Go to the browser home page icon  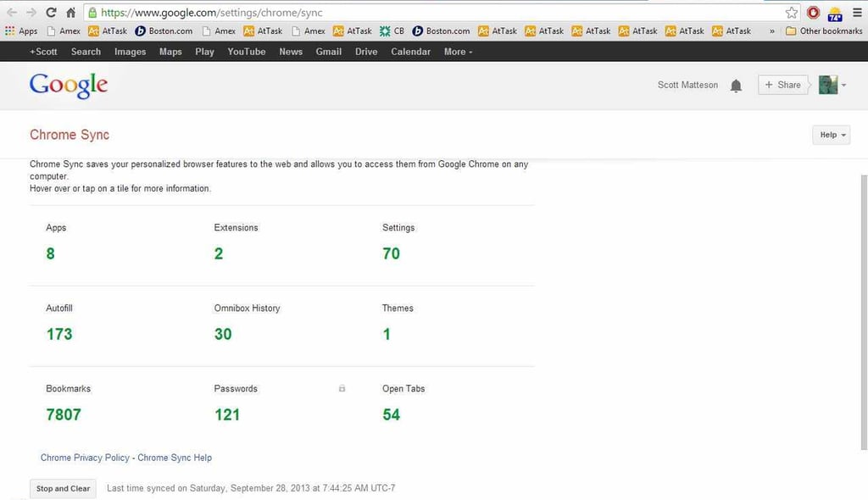point(71,12)
